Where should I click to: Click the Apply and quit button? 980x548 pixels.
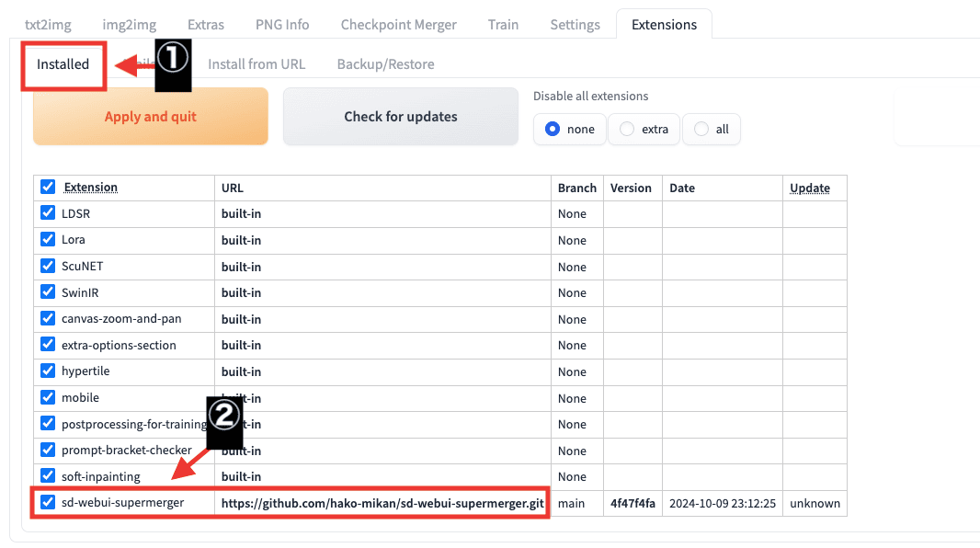pos(150,116)
